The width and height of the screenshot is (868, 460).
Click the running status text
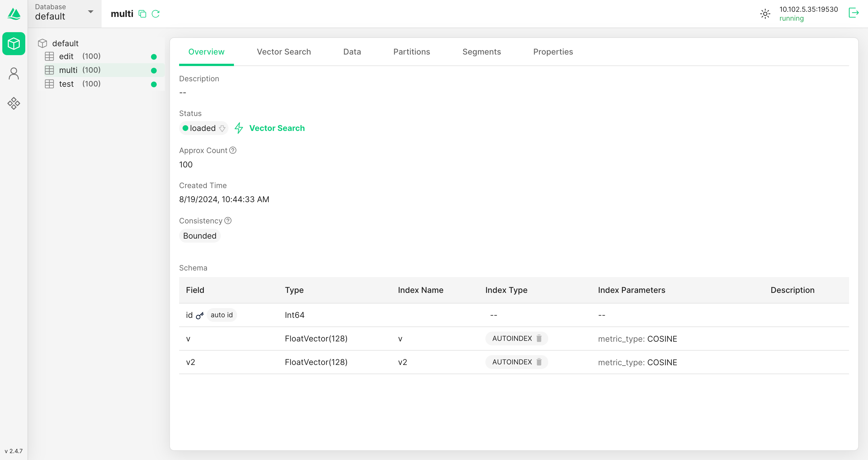791,19
